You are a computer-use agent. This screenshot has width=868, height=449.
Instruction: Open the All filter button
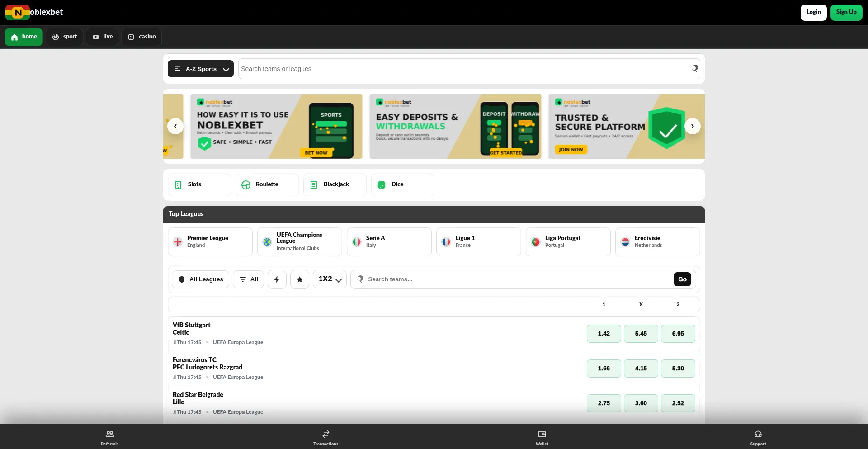(249, 279)
